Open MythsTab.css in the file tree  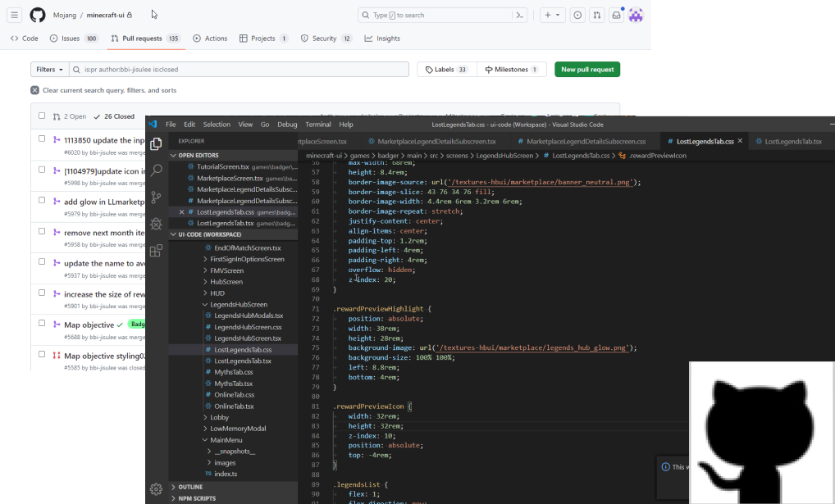click(x=233, y=372)
